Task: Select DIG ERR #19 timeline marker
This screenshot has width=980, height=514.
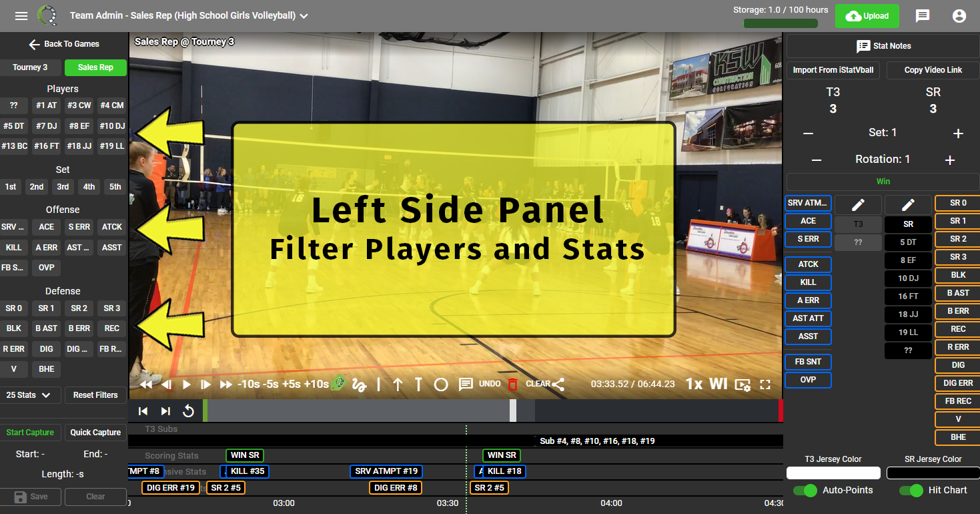Action: coord(170,488)
